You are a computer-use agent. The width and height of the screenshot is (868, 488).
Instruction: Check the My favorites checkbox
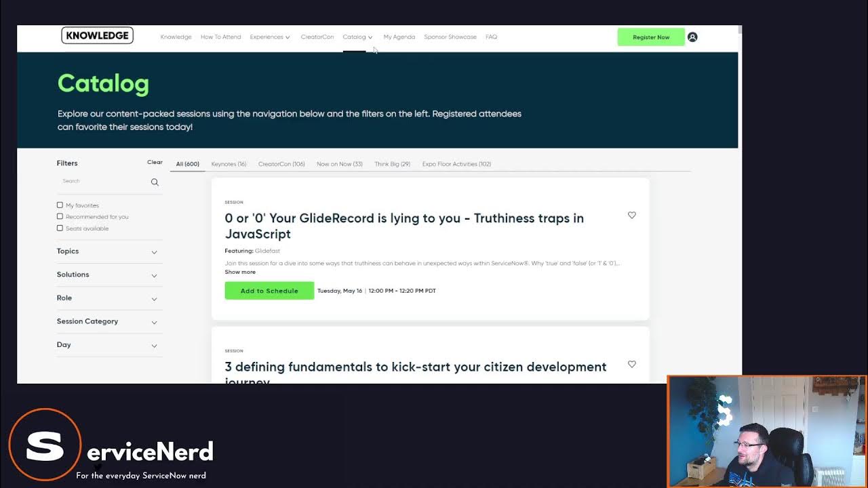(x=60, y=205)
